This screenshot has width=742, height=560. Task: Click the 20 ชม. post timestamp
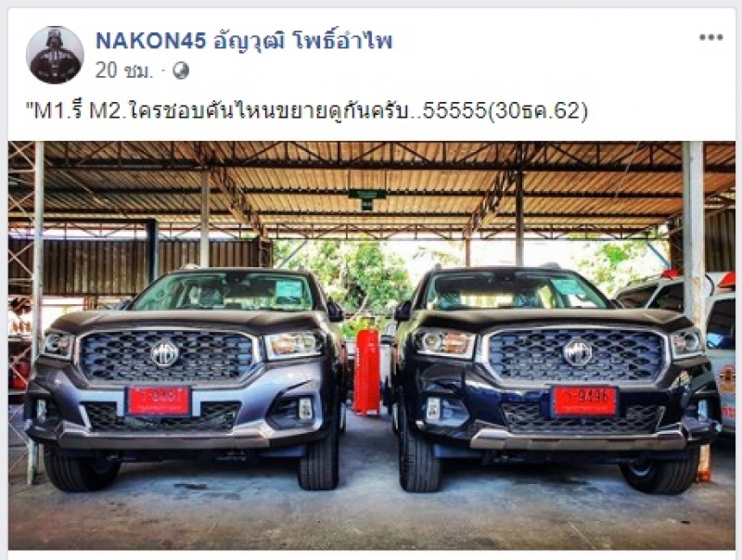pos(124,71)
